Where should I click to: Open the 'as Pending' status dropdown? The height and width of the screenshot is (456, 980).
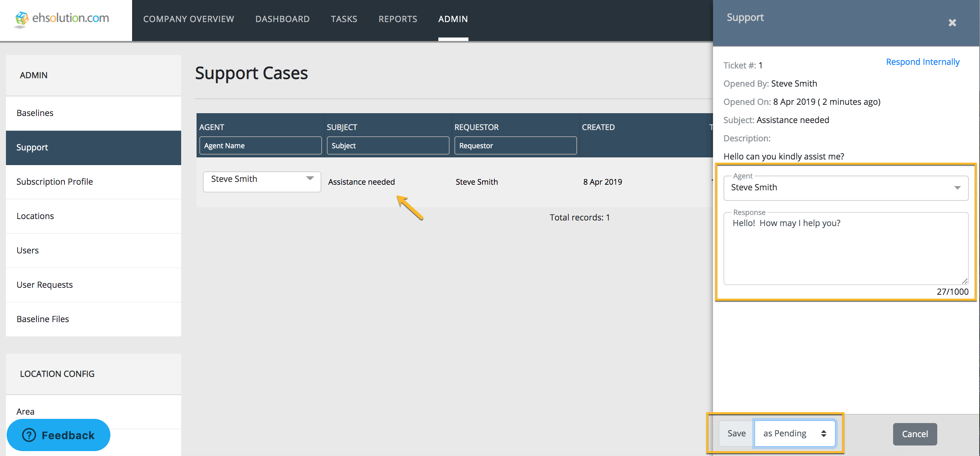click(x=794, y=433)
